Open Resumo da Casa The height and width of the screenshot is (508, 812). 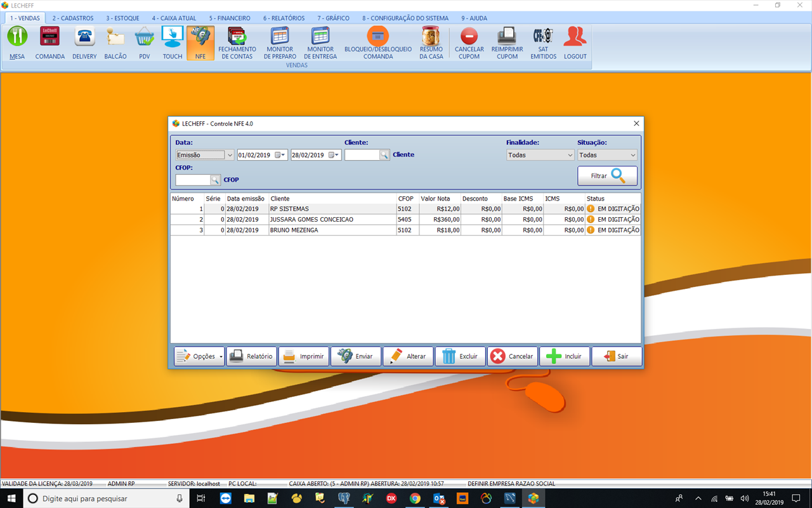click(431, 42)
